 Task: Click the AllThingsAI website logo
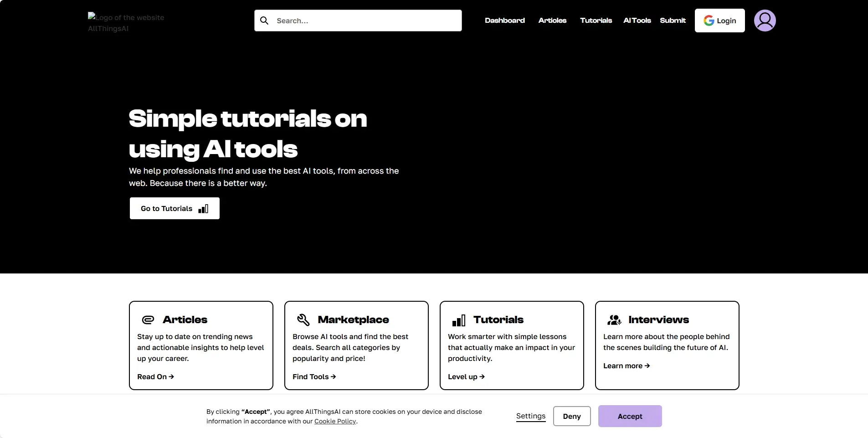point(126,23)
